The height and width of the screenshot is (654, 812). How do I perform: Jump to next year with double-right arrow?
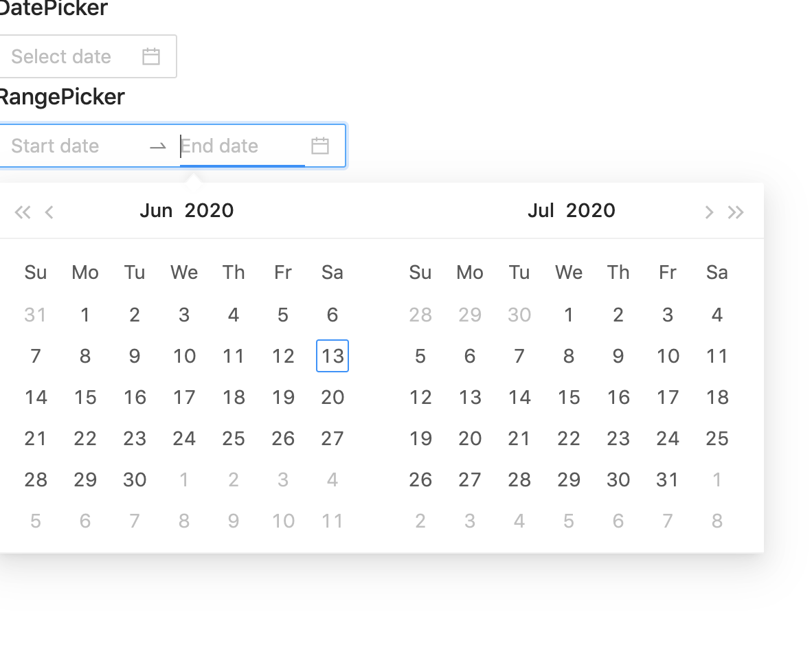[x=736, y=212]
